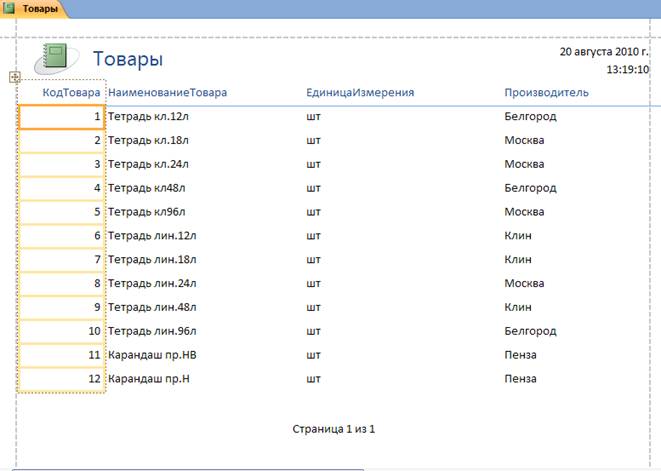The image size is (661, 471).
Task: Select the Товары report title
Action: pyautogui.click(x=128, y=58)
